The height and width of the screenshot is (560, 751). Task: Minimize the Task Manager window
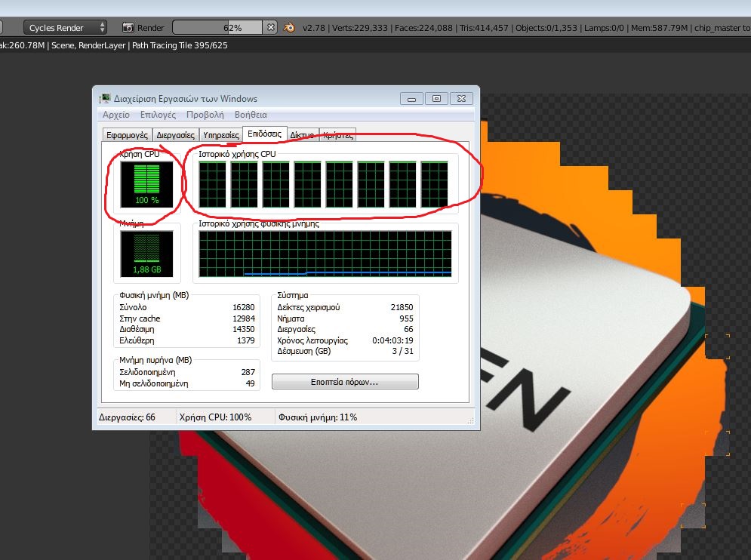click(x=411, y=99)
